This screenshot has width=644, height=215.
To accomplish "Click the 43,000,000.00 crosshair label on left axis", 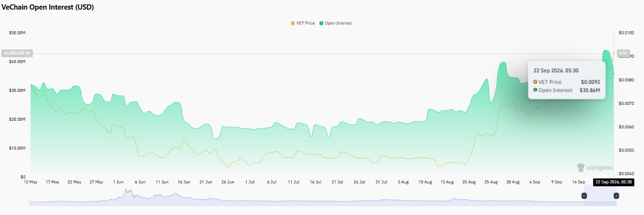I will pos(17,52).
